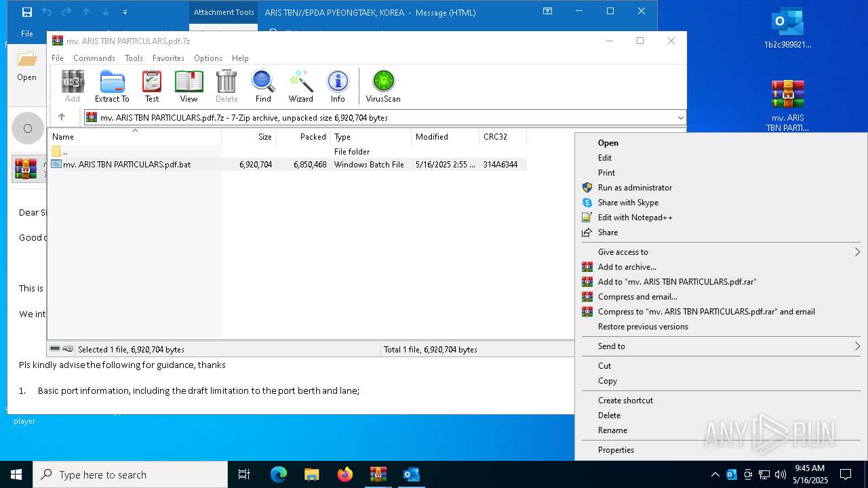Open Task View on the taskbar
This screenshot has height=488, width=868.
(x=244, y=474)
